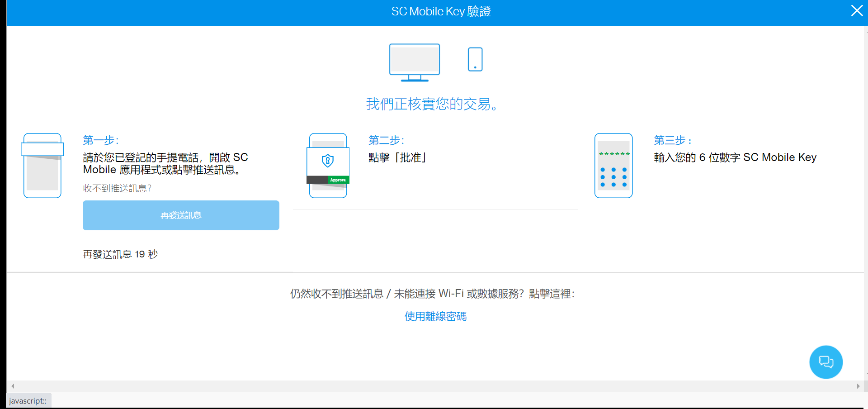Click the chat support bubble icon
This screenshot has height=409, width=868.
pos(826,362)
